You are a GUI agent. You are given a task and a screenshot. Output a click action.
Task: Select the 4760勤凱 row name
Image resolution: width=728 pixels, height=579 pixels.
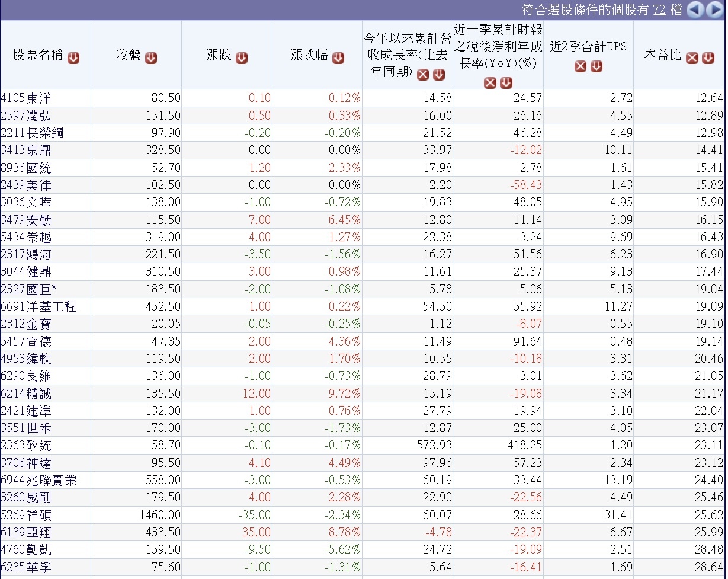pyautogui.click(x=26, y=549)
